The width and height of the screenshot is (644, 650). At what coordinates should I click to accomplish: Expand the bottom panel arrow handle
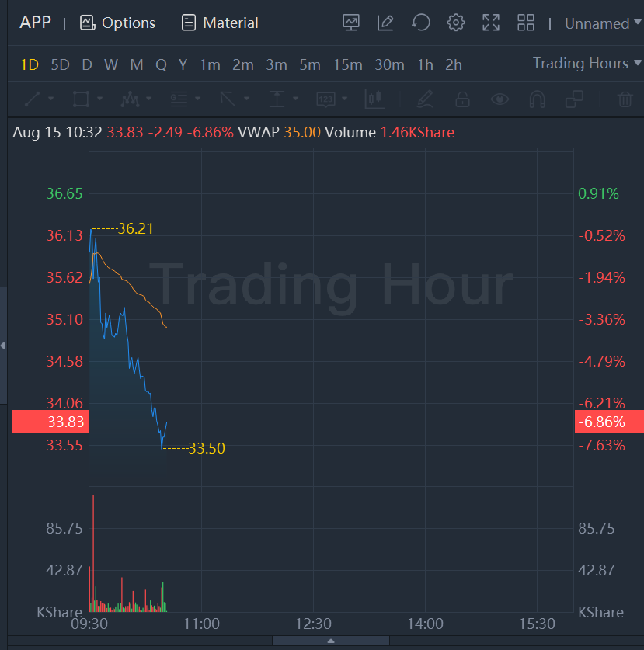coord(331,641)
